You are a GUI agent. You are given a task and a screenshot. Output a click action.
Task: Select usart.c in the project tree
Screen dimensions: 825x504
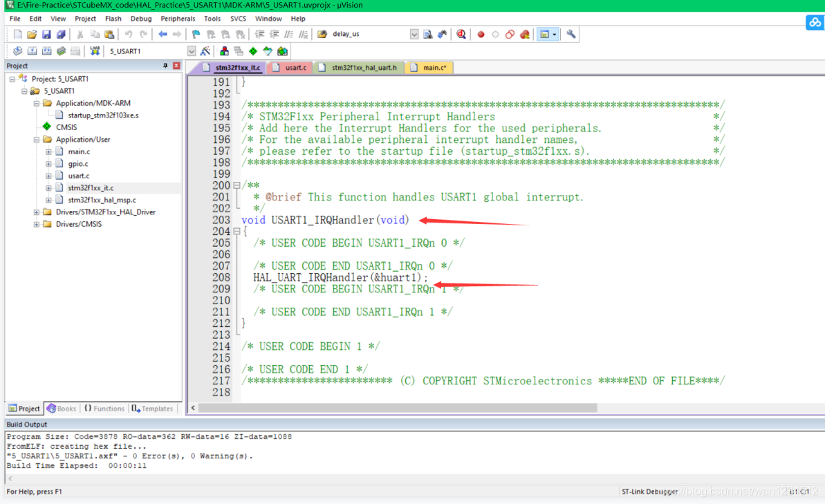[x=78, y=176]
